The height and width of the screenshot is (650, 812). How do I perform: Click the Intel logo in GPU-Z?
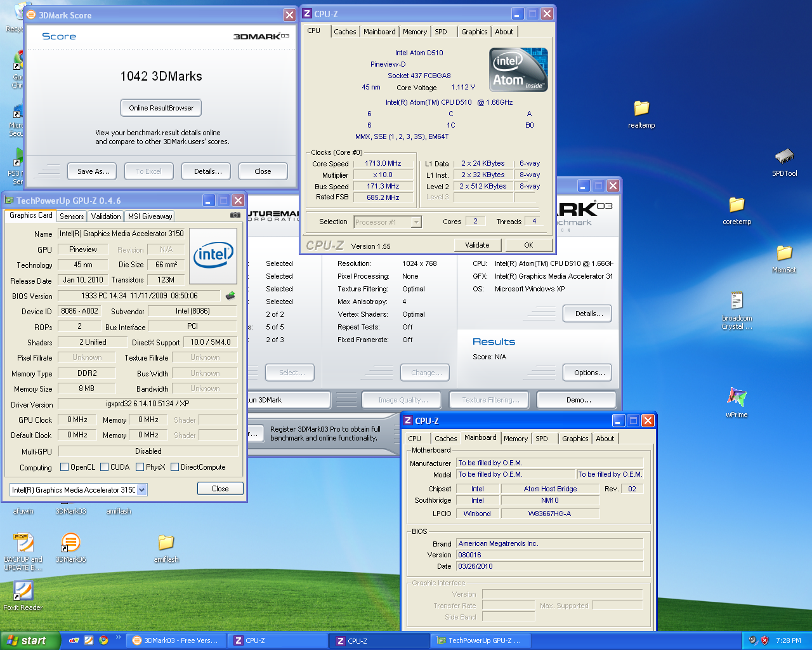click(213, 256)
